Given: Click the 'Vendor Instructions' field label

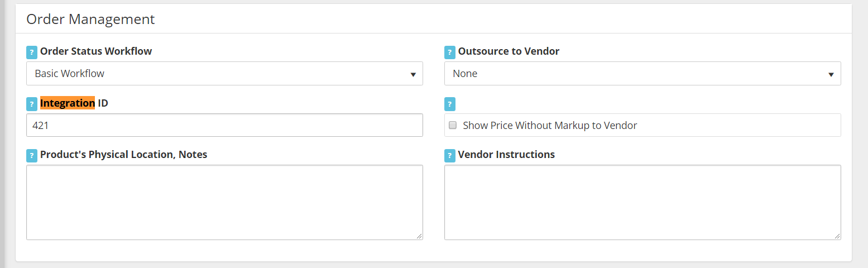Looking at the screenshot, I should pyautogui.click(x=506, y=155).
